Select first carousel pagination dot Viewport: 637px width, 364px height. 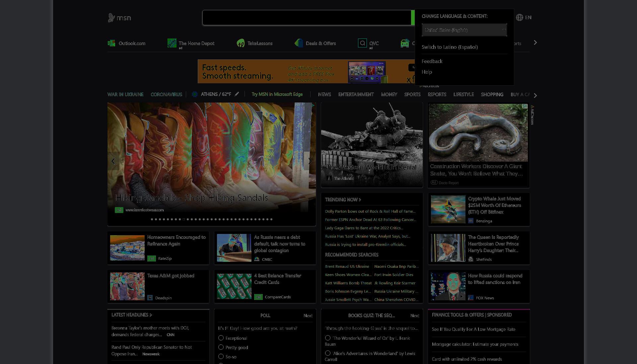pyautogui.click(x=152, y=219)
